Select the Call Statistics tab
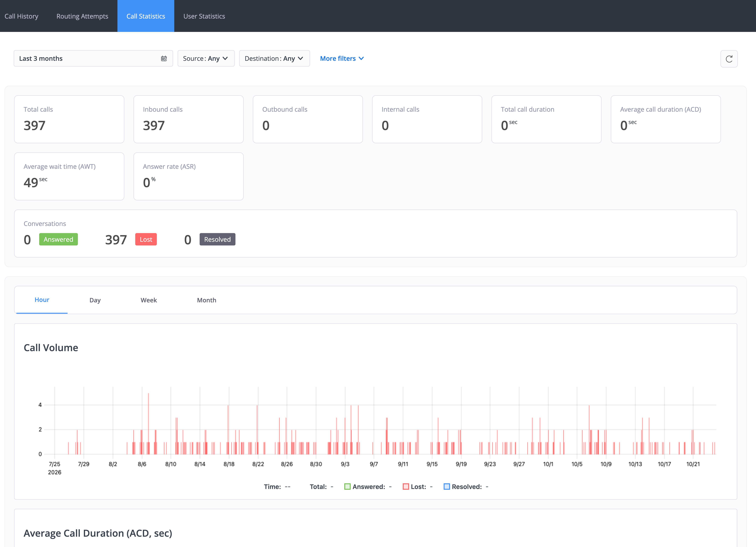The height and width of the screenshot is (547, 756). coord(146,16)
